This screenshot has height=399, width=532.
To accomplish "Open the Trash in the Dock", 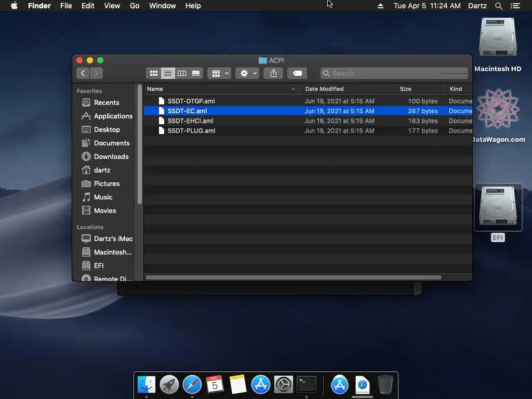I will tap(385, 384).
